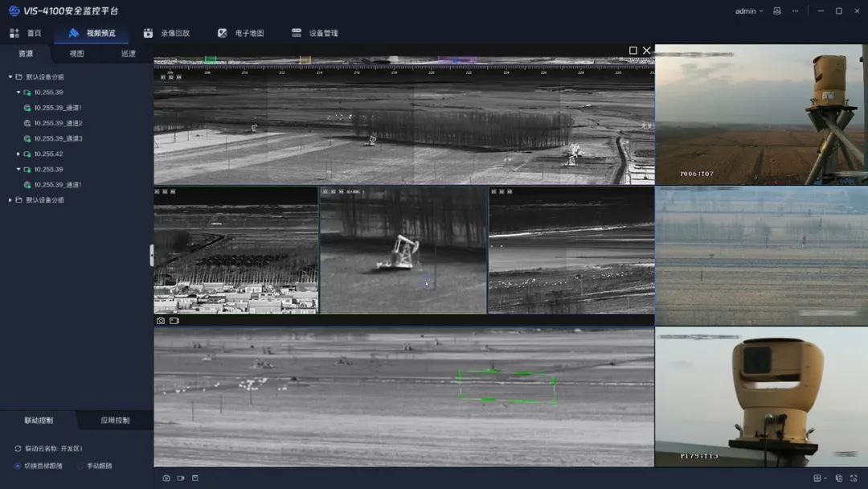868x489 pixels.
Task: Click the sidebar collapse handle
Action: pyautogui.click(x=151, y=255)
